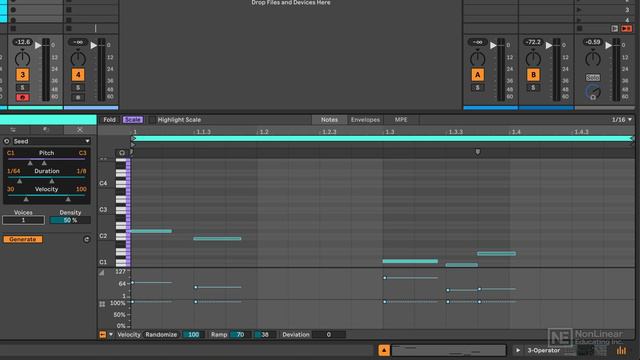Switch to the MPE tab
This screenshot has height=360, width=640.
pos(401,120)
